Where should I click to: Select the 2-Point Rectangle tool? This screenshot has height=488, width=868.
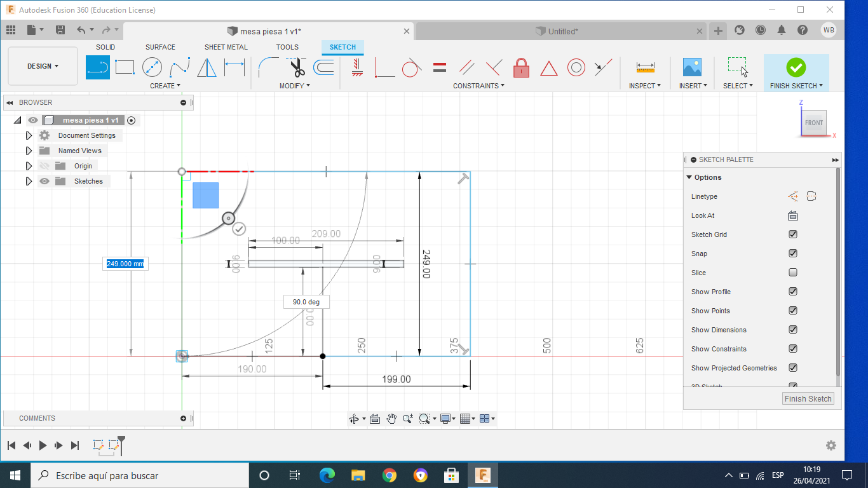tap(125, 67)
